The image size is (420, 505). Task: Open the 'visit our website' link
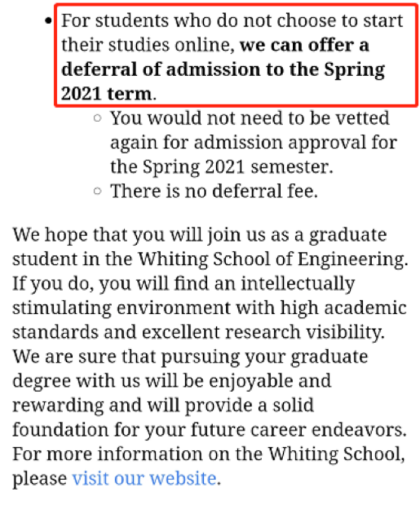(x=144, y=479)
